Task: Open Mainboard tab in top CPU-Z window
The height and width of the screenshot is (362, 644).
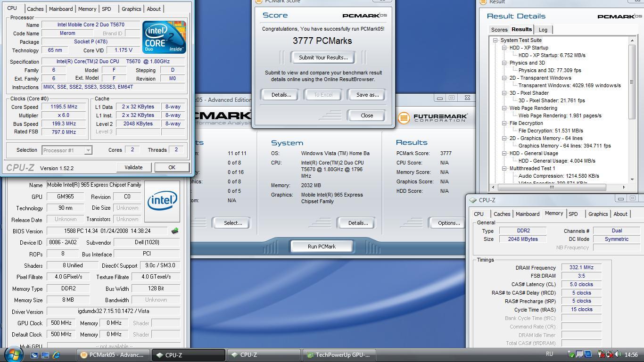Action: click(x=61, y=9)
